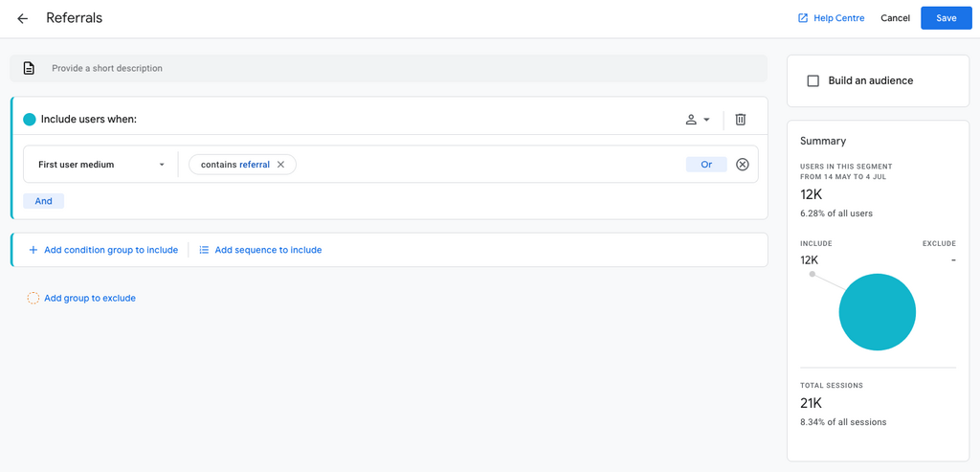Click the dashed circle exclude group icon
Viewport: 980px width, 472px height.
click(x=33, y=298)
